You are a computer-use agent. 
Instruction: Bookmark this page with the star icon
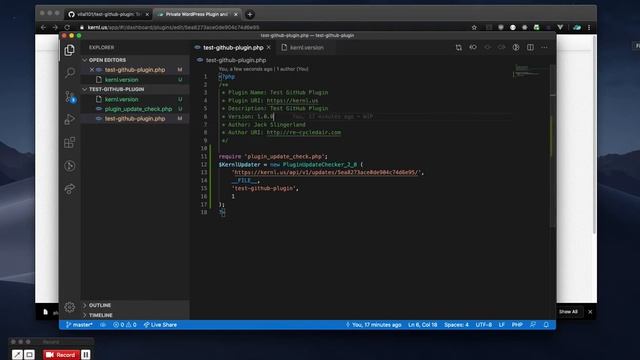474,27
